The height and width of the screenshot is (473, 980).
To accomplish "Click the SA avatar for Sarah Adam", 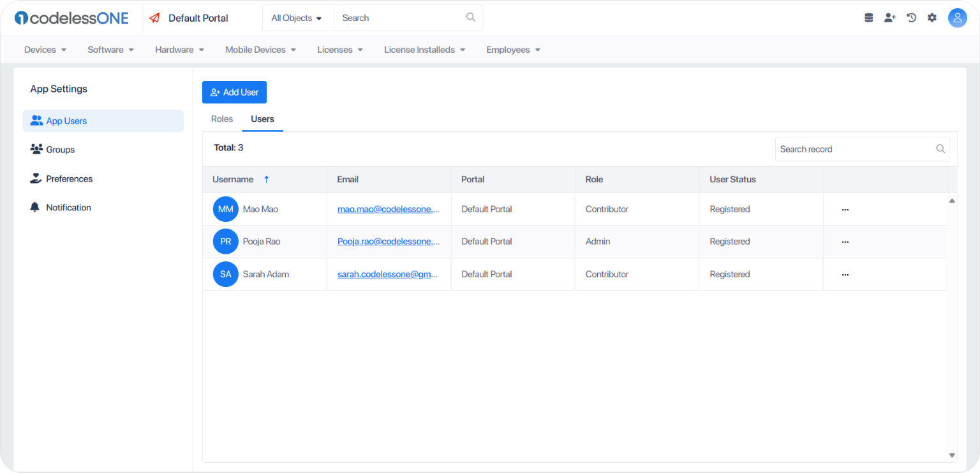I will pos(226,274).
